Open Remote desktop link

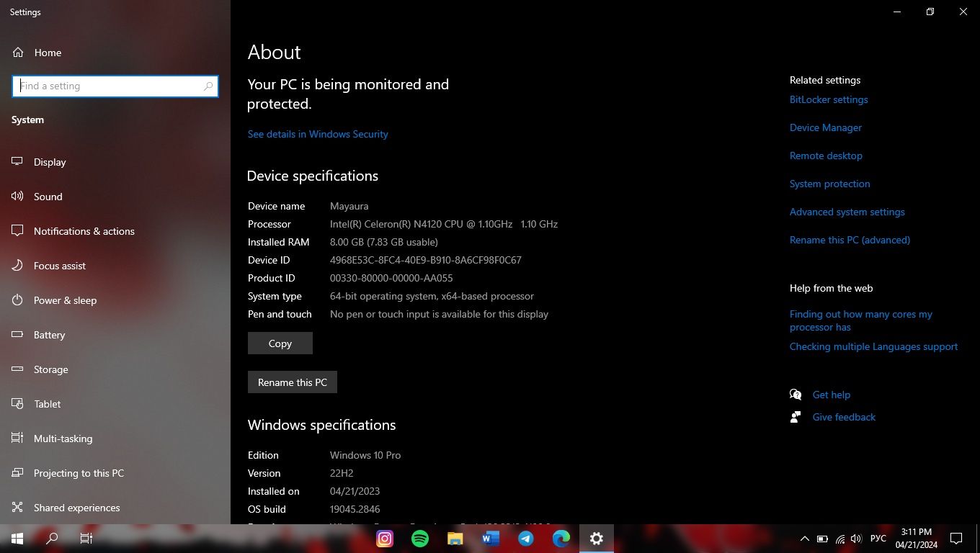[826, 156]
